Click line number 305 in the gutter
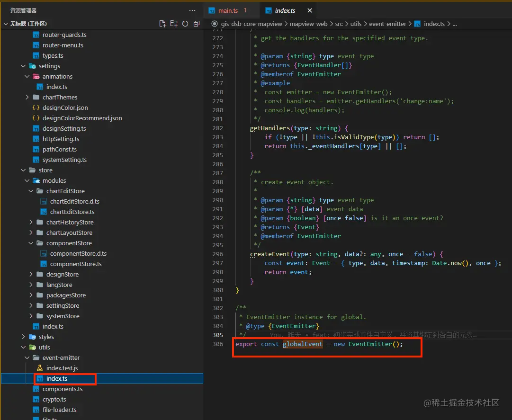 tap(218, 335)
